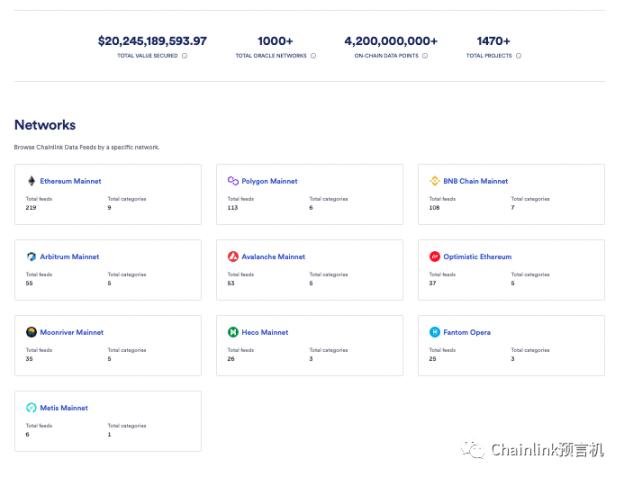Click info icon next to Total Value Secured

click(184, 56)
